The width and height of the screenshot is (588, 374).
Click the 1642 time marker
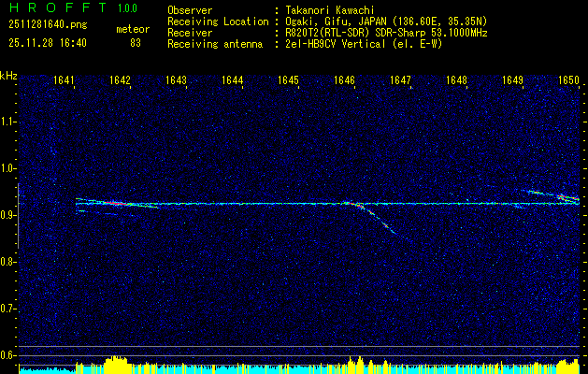120,80
